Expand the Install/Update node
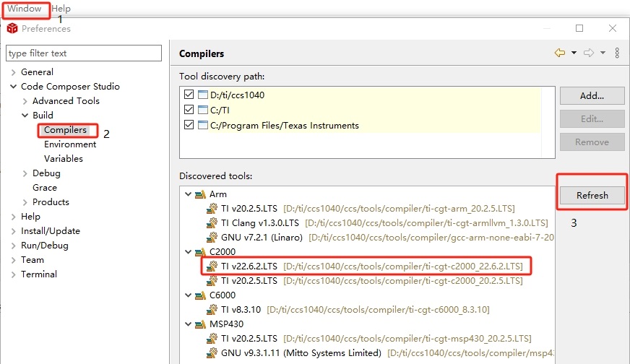The width and height of the screenshot is (630, 364). pos(13,231)
